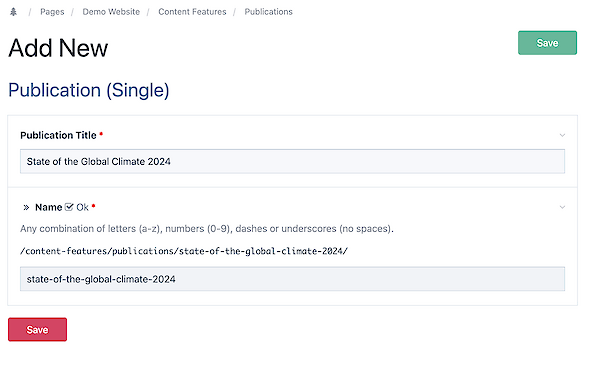This screenshot has height=367, width=590.
Task: Go to Pages breadcrumb link
Action: (52, 12)
